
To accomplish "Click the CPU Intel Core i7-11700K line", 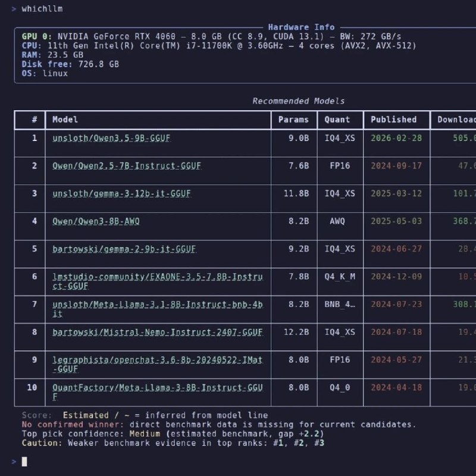I will tap(219, 46).
